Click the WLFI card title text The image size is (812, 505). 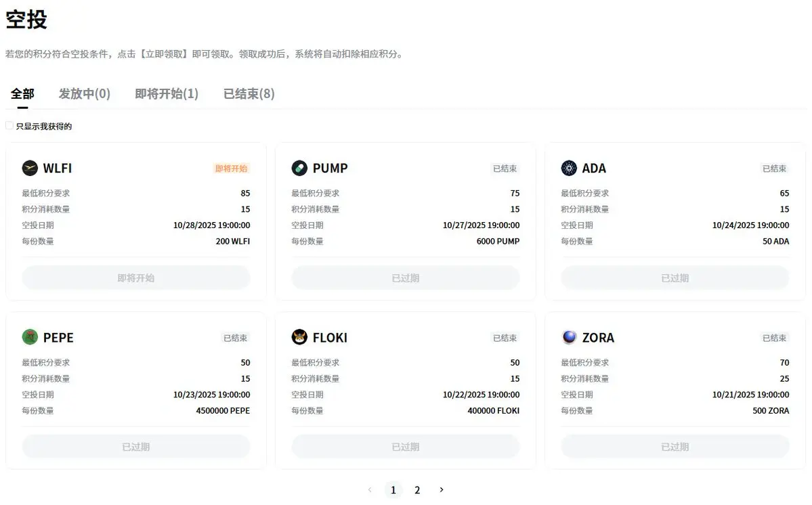click(x=58, y=168)
